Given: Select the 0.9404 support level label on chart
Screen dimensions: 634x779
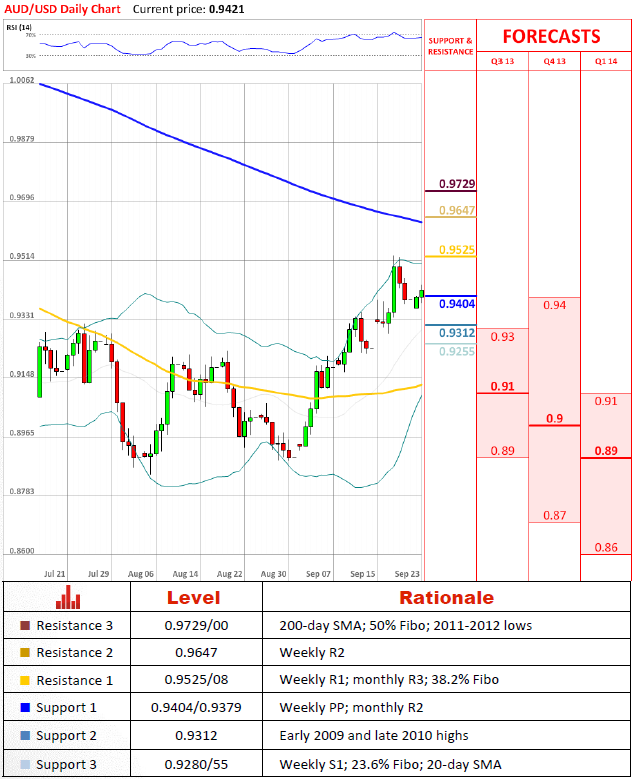Looking at the screenshot, I should 456,302.
